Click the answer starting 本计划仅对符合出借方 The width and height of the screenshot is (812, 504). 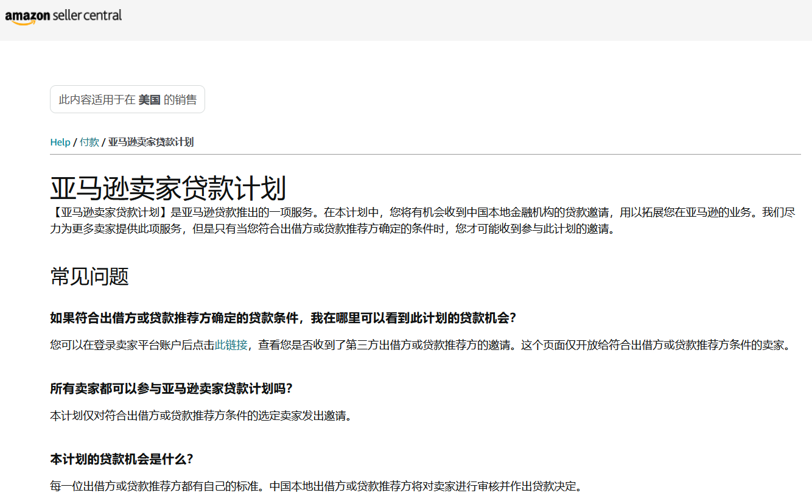[201, 416]
